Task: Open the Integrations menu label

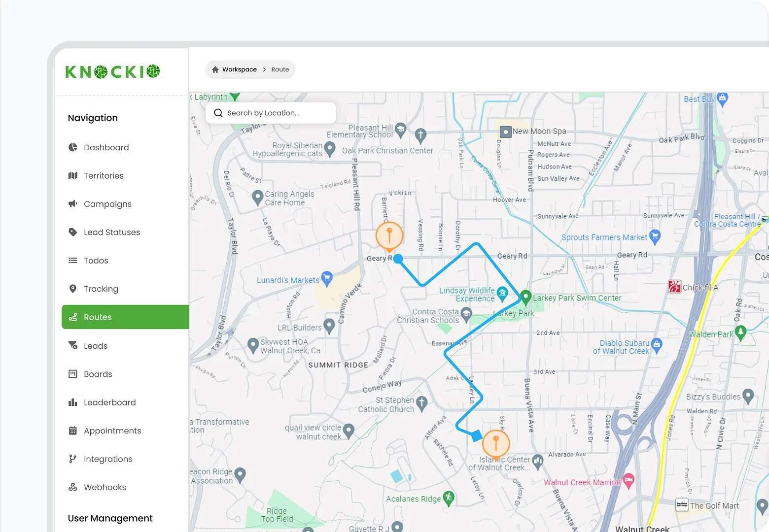Action: [108, 459]
